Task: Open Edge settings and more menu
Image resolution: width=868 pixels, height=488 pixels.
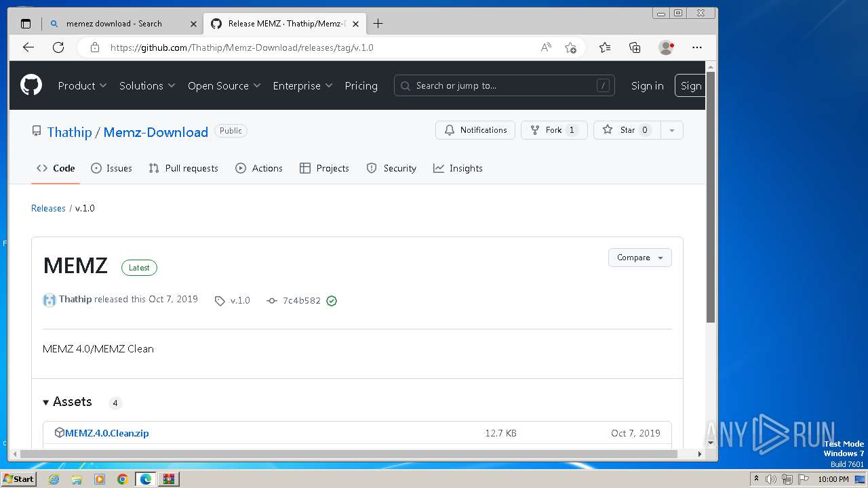Action: (697, 47)
